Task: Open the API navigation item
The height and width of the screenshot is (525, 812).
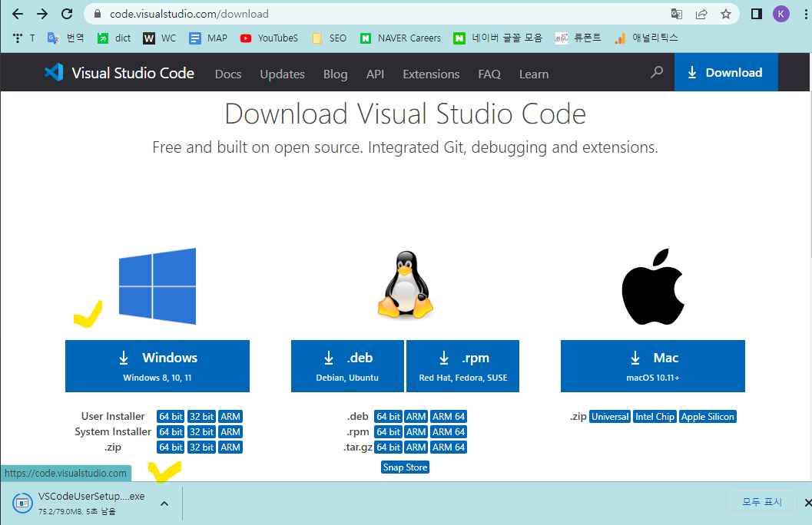Action: [376, 74]
